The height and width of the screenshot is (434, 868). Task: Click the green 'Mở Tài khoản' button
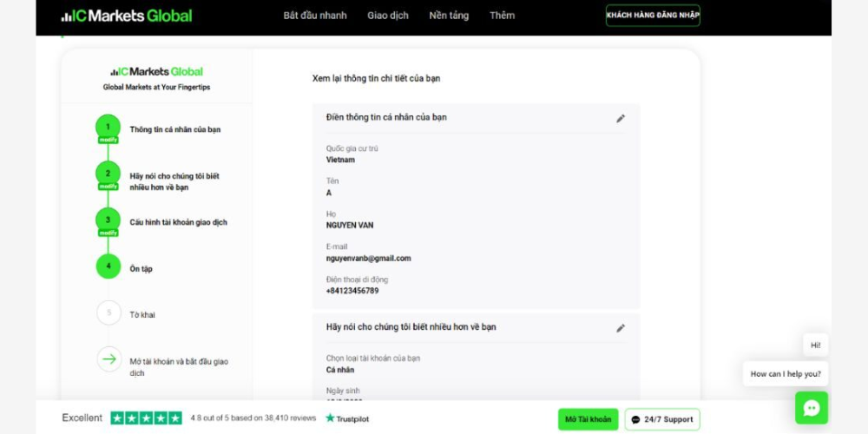point(588,419)
